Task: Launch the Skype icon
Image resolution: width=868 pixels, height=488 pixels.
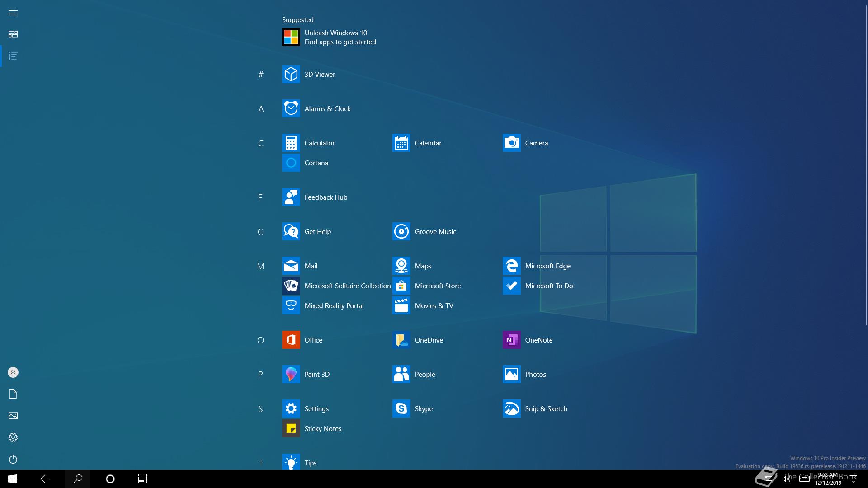Action: 401,408
